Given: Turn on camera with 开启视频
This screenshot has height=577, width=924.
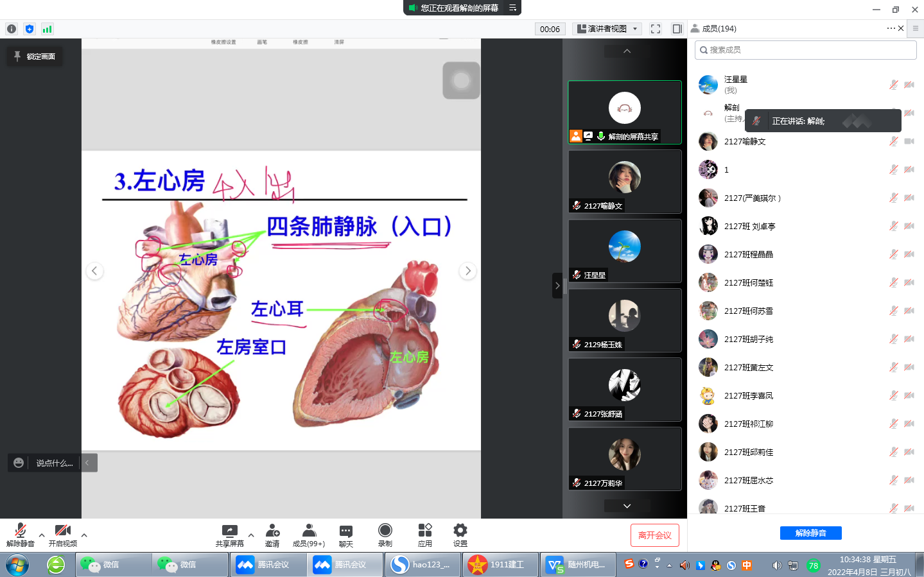Looking at the screenshot, I should click(x=63, y=534).
